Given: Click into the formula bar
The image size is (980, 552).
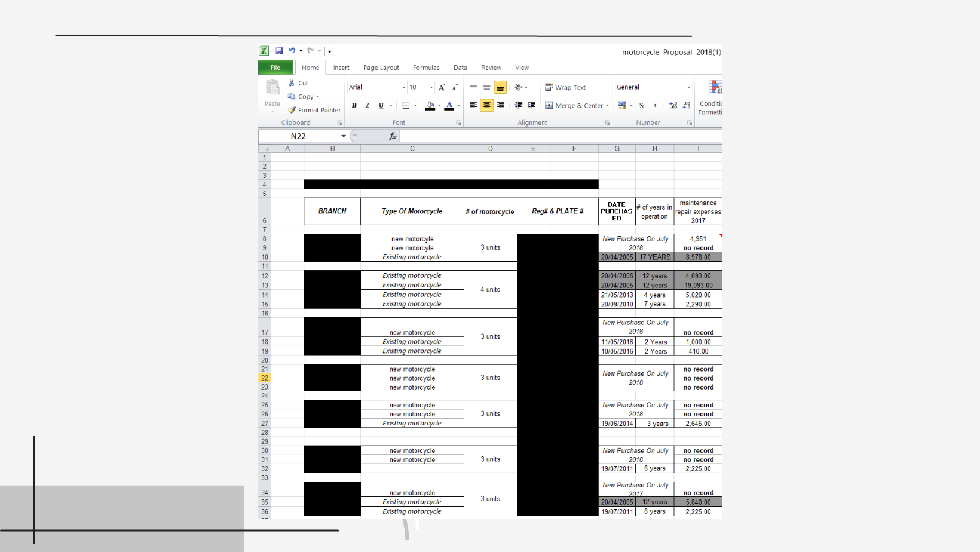Looking at the screenshot, I should tap(561, 136).
